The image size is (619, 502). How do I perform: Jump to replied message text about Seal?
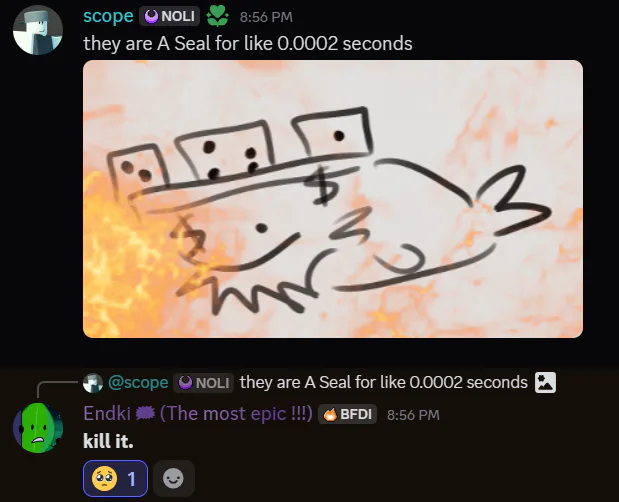[x=383, y=382]
